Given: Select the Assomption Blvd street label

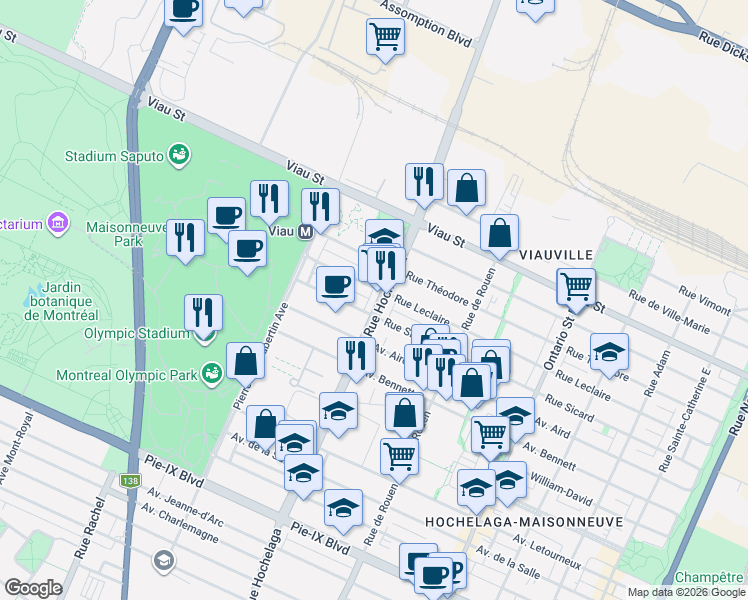Looking at the screenshot, I should pyautogui.click(x=426, y=23).
